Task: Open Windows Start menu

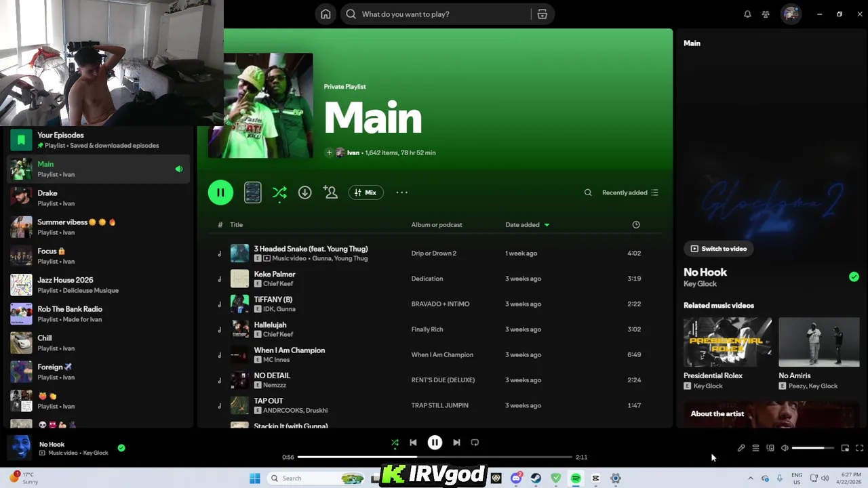Action: [x=255, y=479]
